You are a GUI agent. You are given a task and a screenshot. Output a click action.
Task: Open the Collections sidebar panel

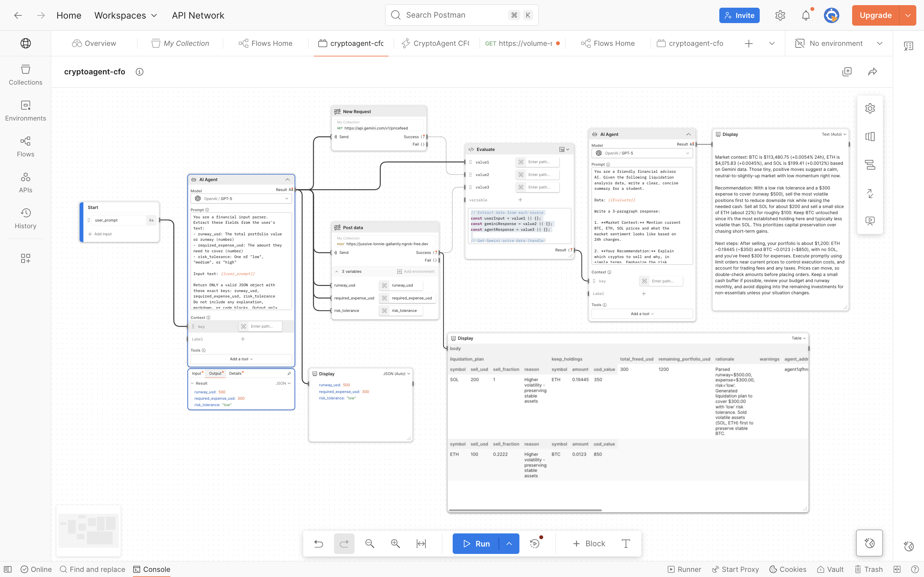click(x=26, y=75)
